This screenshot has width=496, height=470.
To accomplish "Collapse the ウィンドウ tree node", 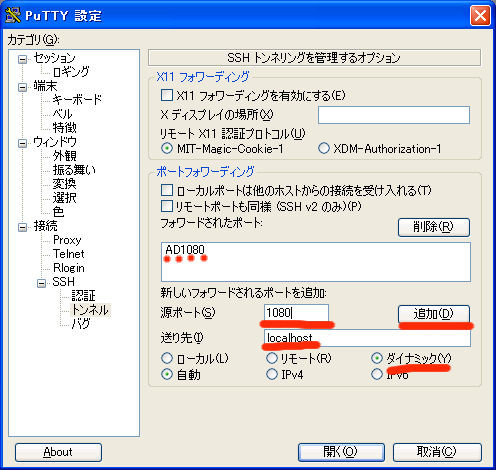I will point(22,143).
